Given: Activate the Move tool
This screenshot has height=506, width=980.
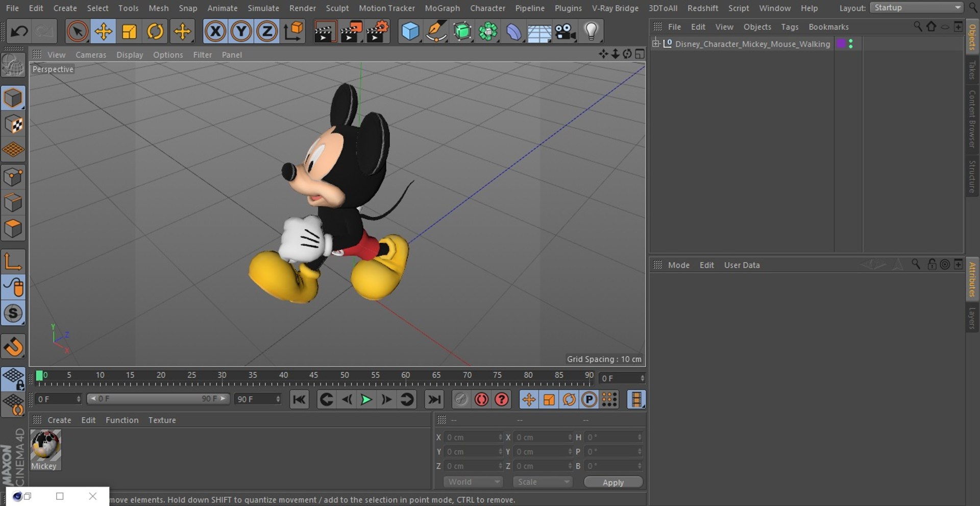Looking at the screenshot, I should 104,32.
